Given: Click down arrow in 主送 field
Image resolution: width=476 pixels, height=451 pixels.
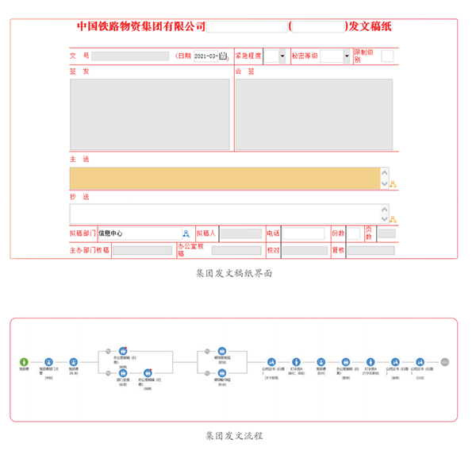Looking at the screenshot, I should pyautogui.click(x=384, y=183).
